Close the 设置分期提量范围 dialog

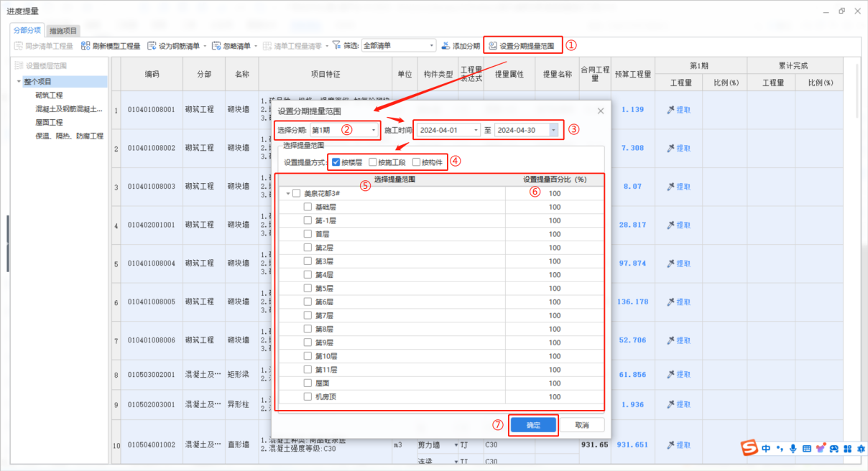point(601,111)
